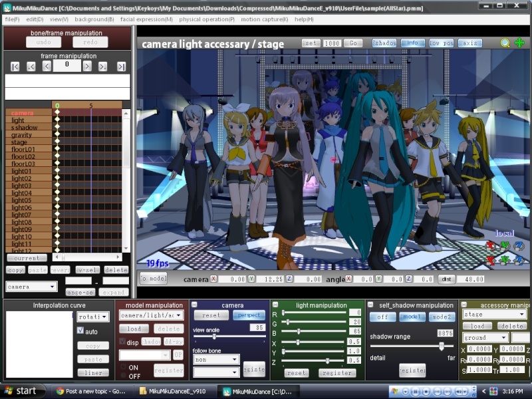Click the self-shadow mode1 button

pos(412,317)
